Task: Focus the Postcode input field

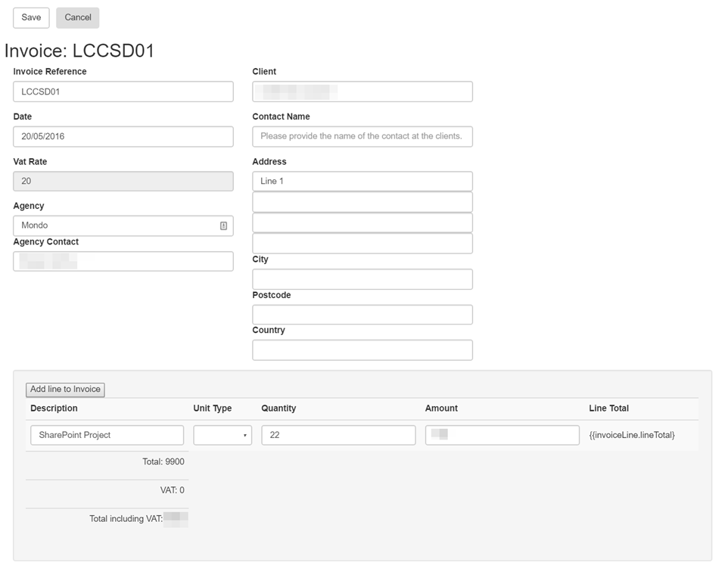Action: tap(362, 315)
